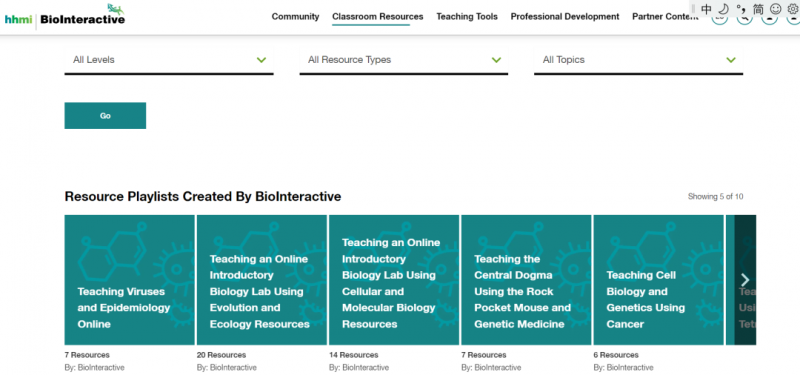The image size is (800, 375).
Task: Open the Professional Development menu
Action: point(565,16)
